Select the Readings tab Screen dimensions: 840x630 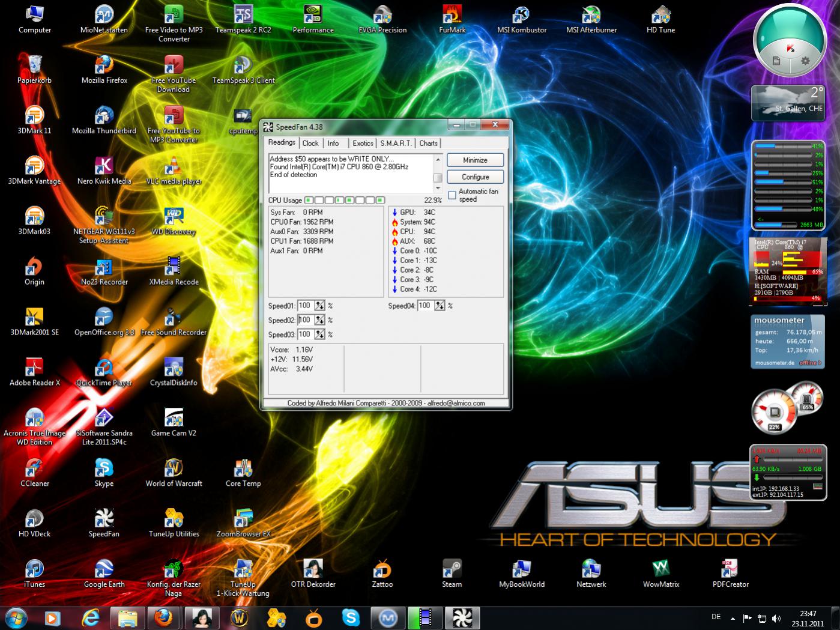click(x=282, y=143)
